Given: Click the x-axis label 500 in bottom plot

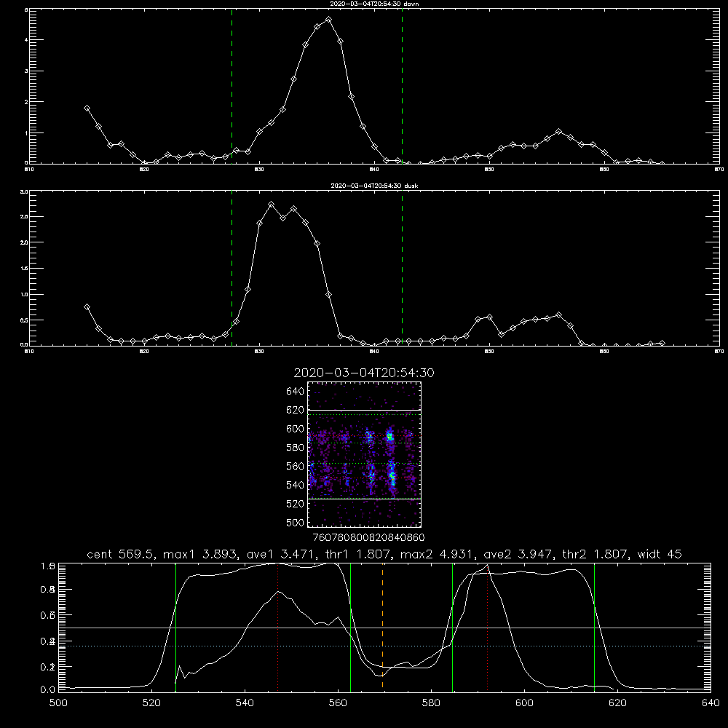Looking at the screenshot, I should click(x=58, y=703).
